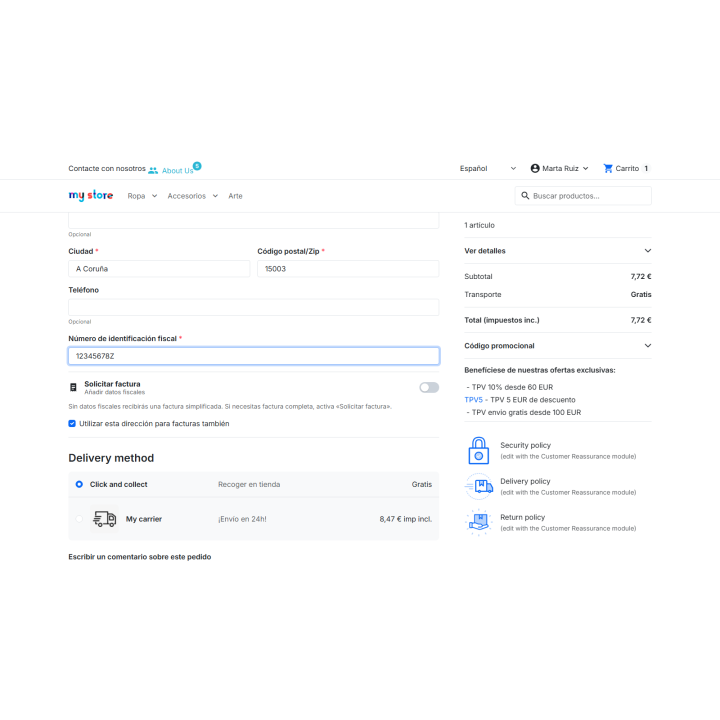Click the Delivery method heading
720x720 pixels.
click(x=111, y=458)
